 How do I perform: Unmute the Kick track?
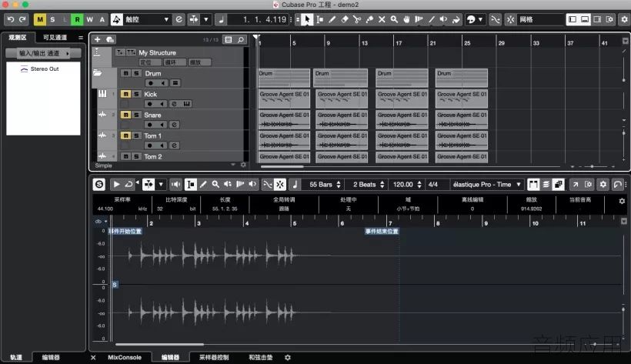click(125, 94)
